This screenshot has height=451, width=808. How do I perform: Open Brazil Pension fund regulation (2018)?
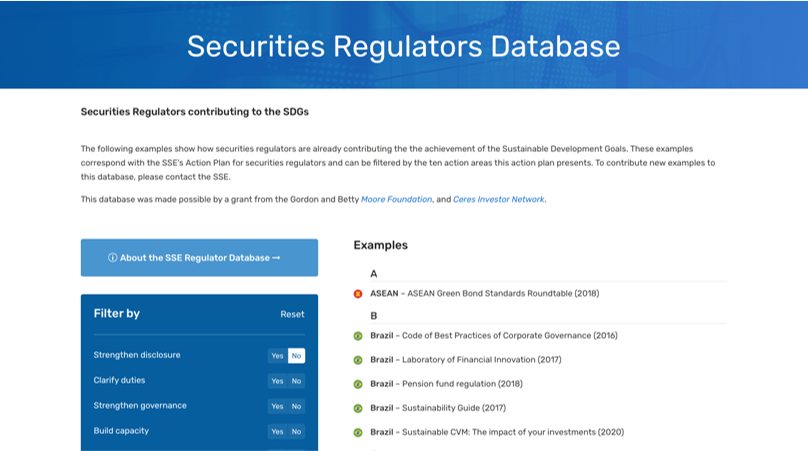coord(446,384)
